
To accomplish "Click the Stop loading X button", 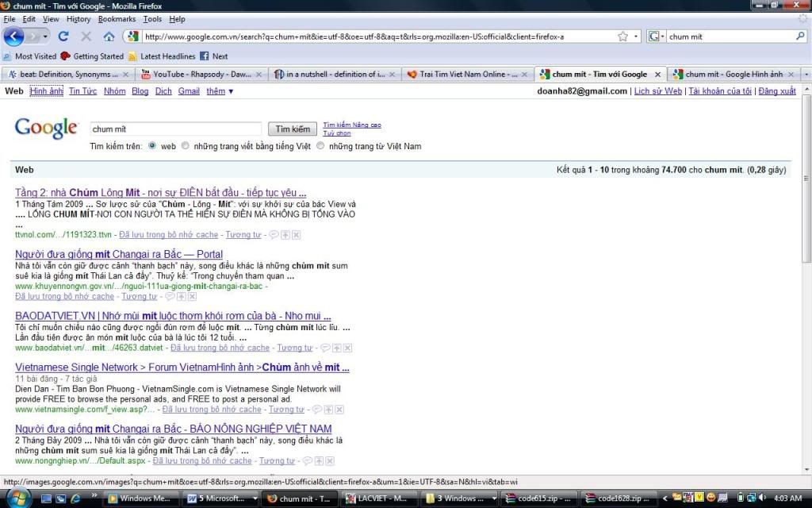I will pyautogui.click(x=86, y=37).
